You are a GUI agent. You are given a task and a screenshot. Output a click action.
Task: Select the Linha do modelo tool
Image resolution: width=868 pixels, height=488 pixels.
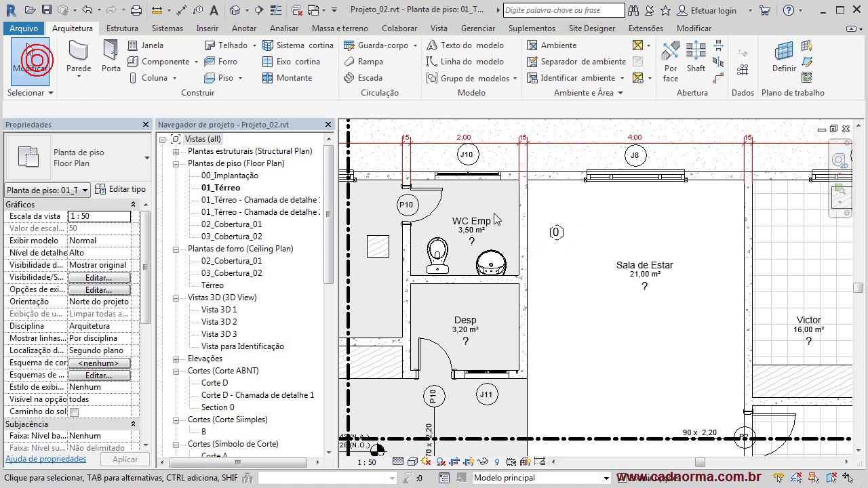coord(465,62)
